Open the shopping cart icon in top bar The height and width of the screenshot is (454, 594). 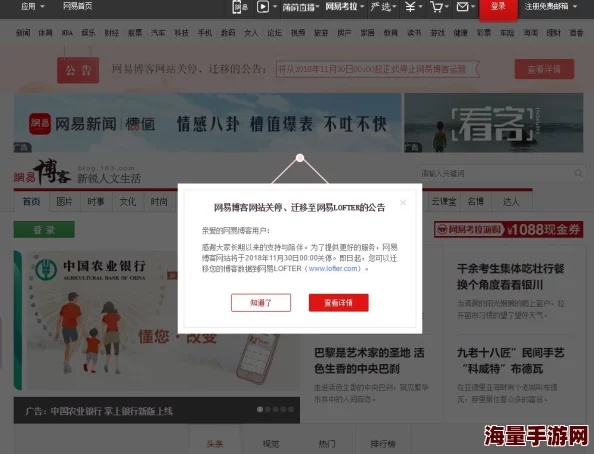(436, 6)
